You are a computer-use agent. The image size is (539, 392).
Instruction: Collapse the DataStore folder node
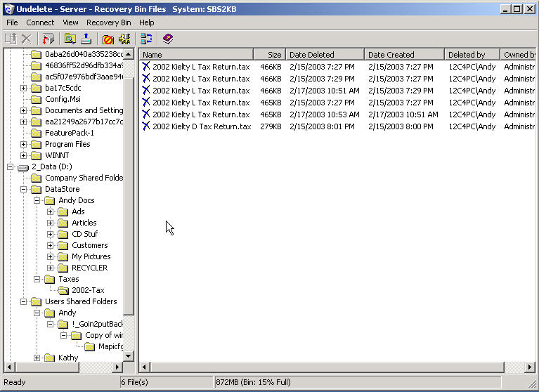pos(23,189)
